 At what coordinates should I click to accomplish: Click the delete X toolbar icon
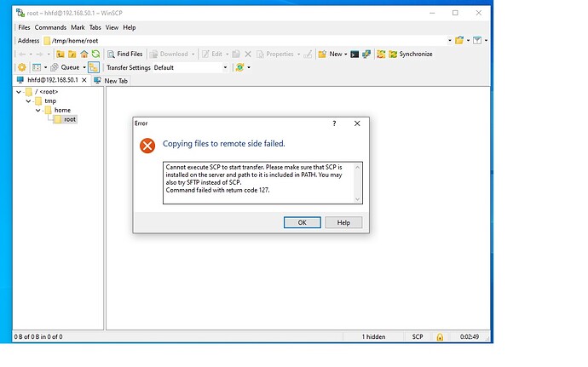coord(248,54)
